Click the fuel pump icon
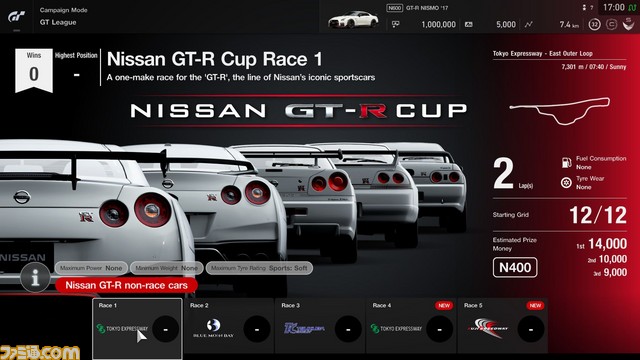The width and height of the screenshot is (640, 360). pos(566,162)
